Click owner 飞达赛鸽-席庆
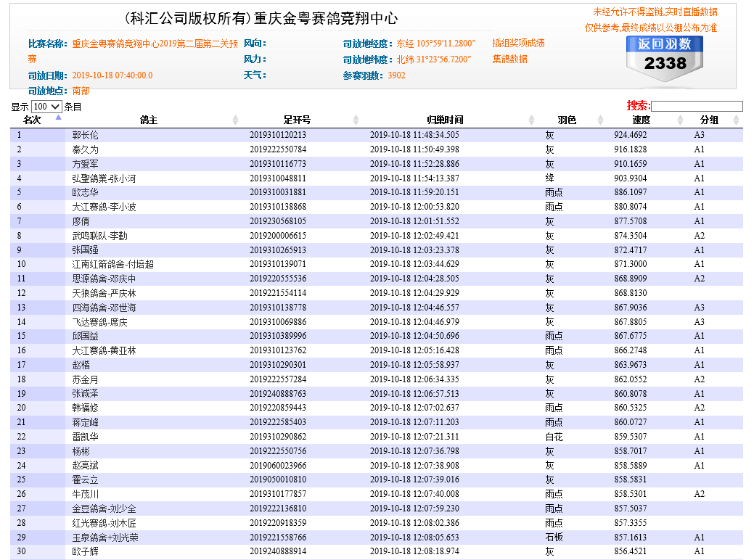Image resolution: width=754 pixels, height=560 pixels. (x=99, y=321)
